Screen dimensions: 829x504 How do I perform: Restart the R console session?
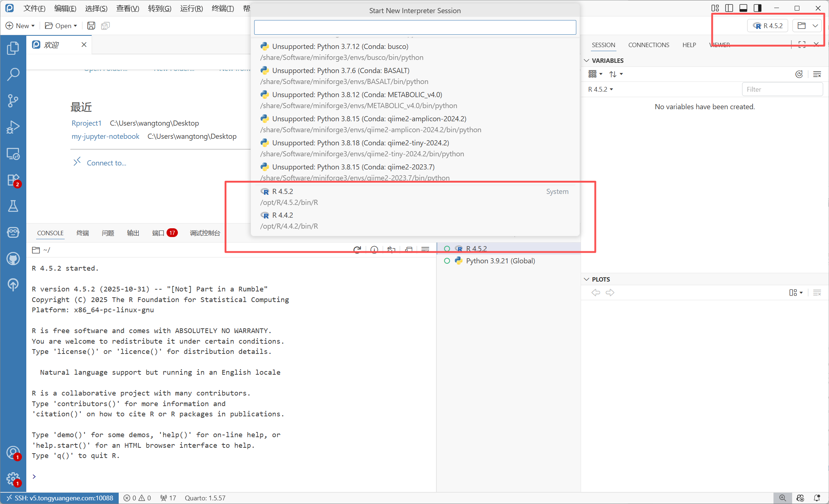(x=357, y=249)
